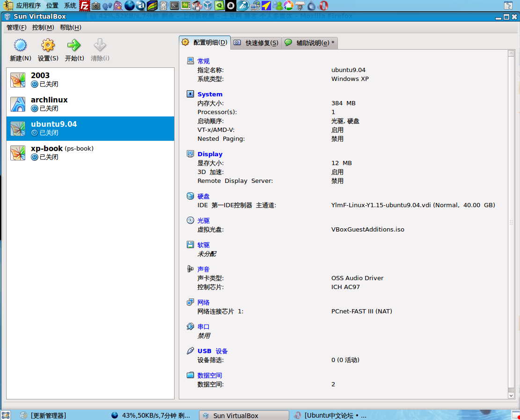Click the 串口 serial port icon
This screenshot has height=420, width=520.
(190, 326)
